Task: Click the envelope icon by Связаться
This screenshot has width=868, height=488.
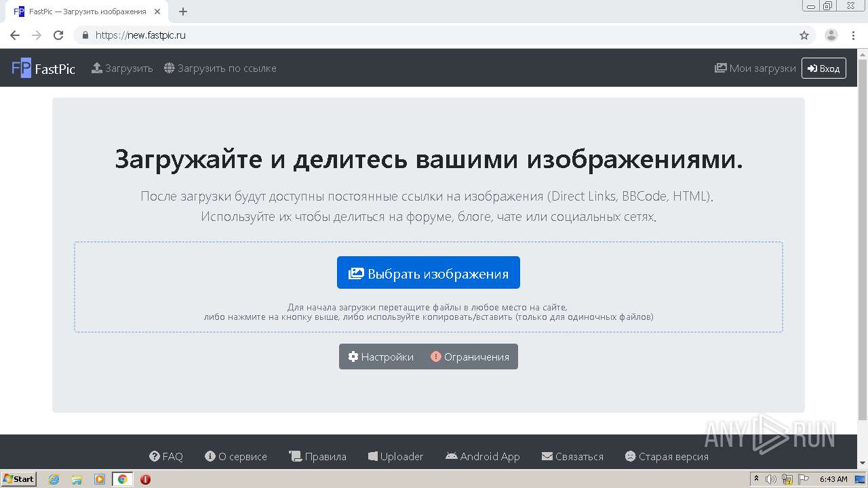Action: click(547, 456)
